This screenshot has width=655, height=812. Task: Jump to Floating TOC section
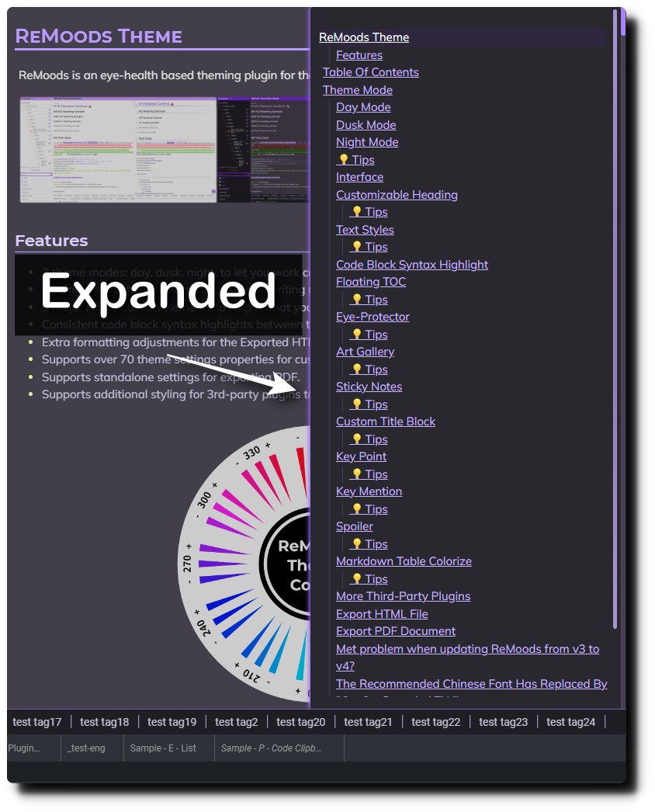pyautogui.click(x=371, y=282)
